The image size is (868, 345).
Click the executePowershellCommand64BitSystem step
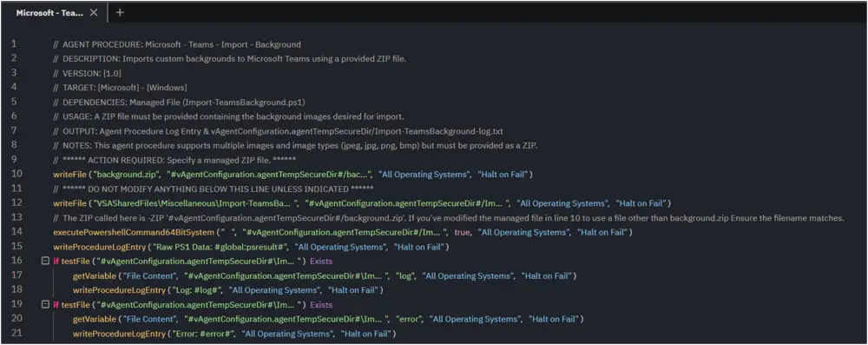pos(342,232)
